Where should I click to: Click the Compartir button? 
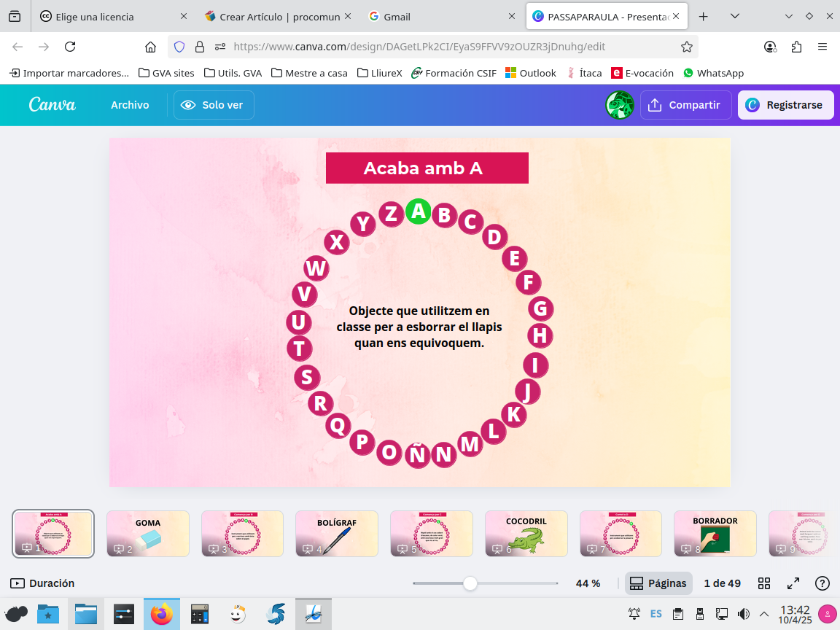(685, 105)
